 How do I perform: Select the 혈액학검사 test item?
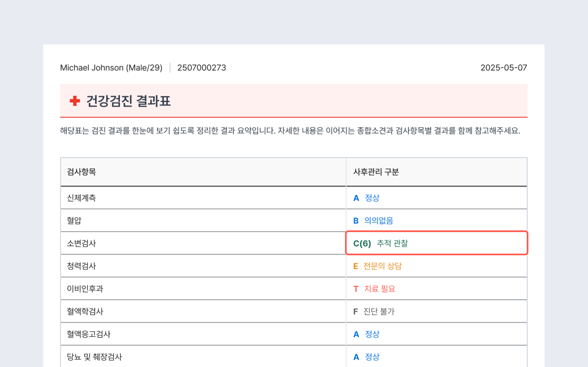point(85,311)
